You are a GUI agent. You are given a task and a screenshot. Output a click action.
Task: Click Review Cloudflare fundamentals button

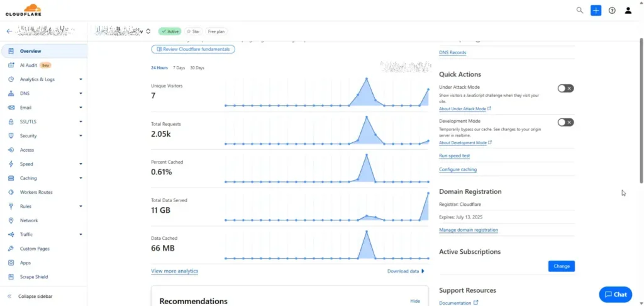tap(193, 49)
